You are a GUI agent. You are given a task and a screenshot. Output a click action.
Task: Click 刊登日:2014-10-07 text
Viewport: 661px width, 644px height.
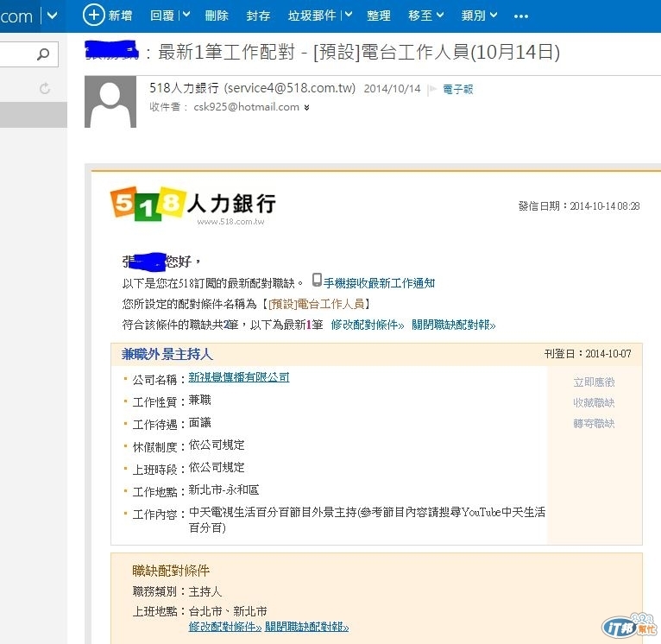click(x=588, y=353)
